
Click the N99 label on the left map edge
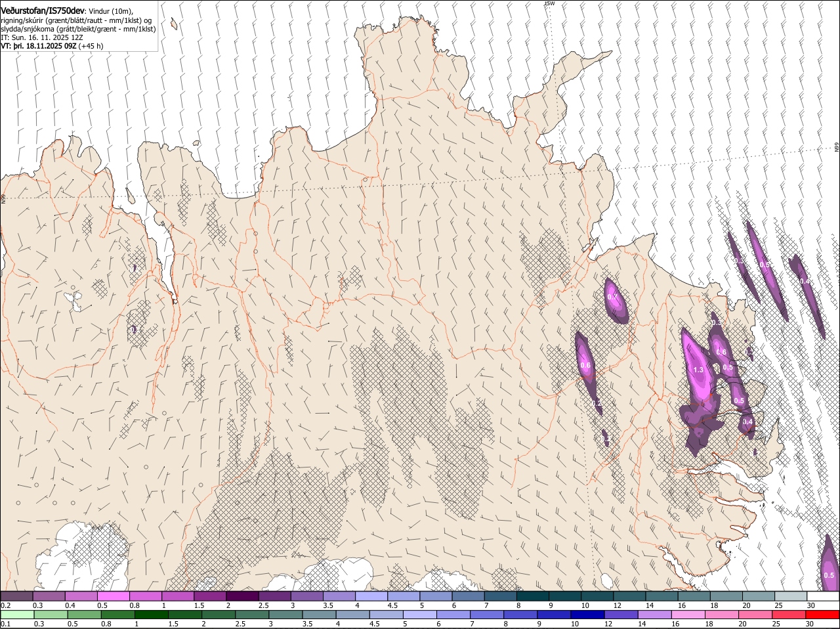click(x=3, y=198)
